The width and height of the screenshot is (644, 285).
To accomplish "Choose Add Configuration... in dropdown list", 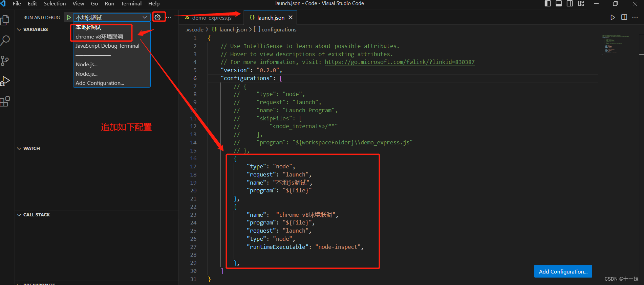I will pyautogui.click(x=112, y=83).
